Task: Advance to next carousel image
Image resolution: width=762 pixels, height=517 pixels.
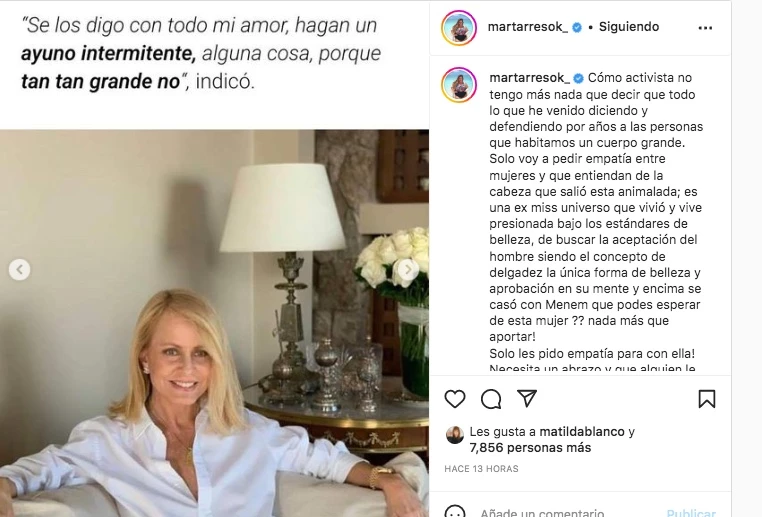Action: [x=408, y=269]
